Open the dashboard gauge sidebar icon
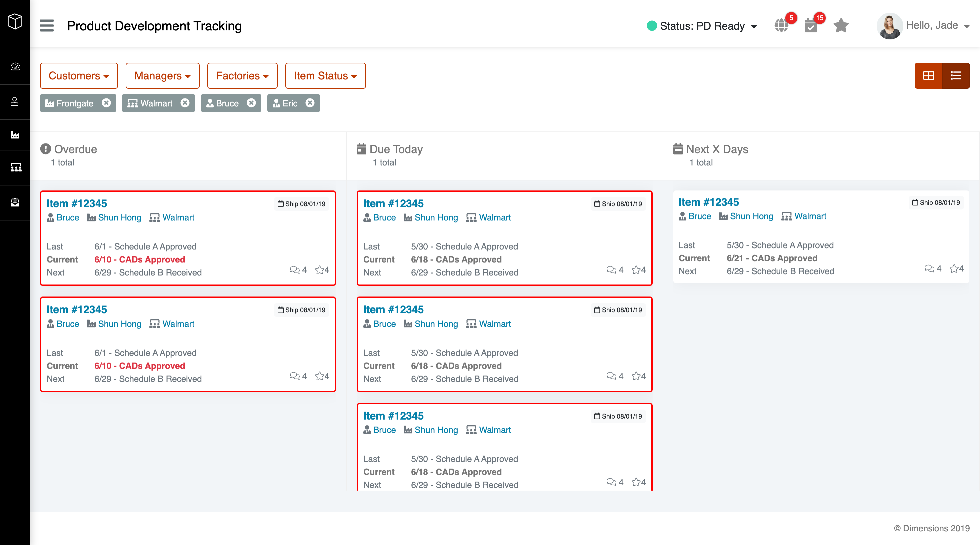 pyautogui.click(x=15, y=67)
